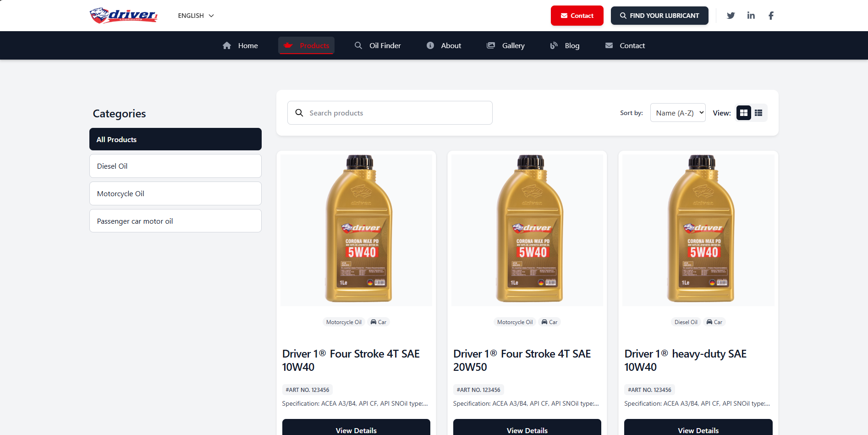Click the blog icon beside Blog

click(x=554, y=45)
